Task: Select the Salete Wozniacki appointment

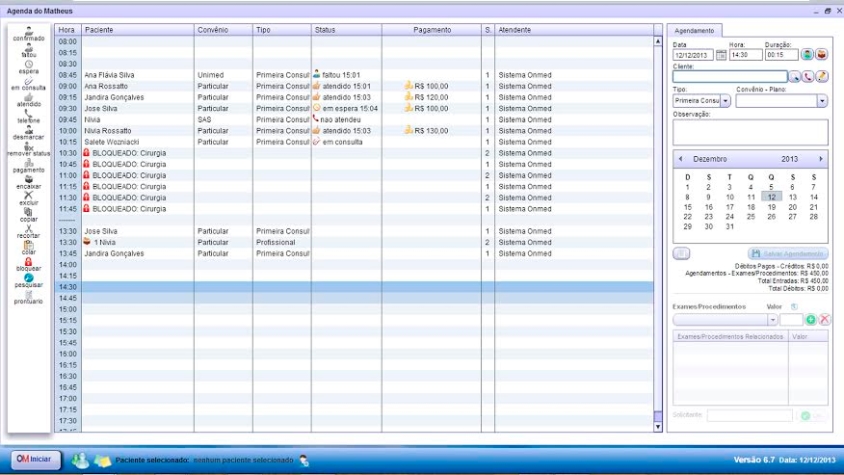Action: pos(354,142)
